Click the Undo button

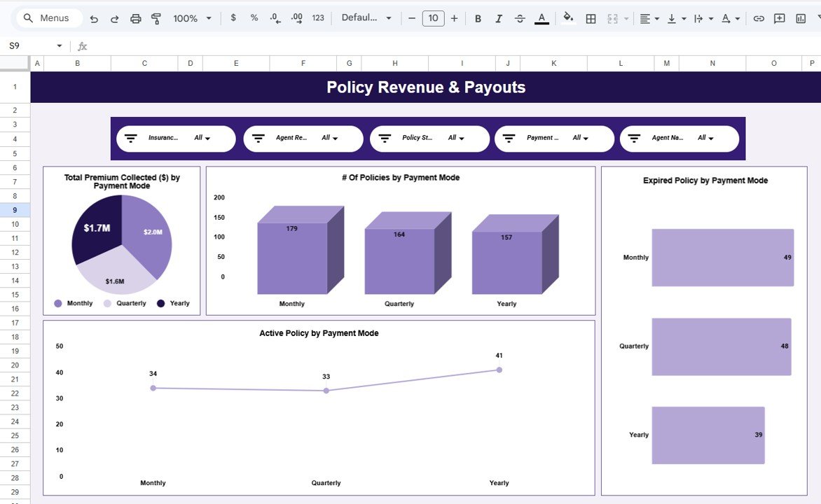click(94, 18)
